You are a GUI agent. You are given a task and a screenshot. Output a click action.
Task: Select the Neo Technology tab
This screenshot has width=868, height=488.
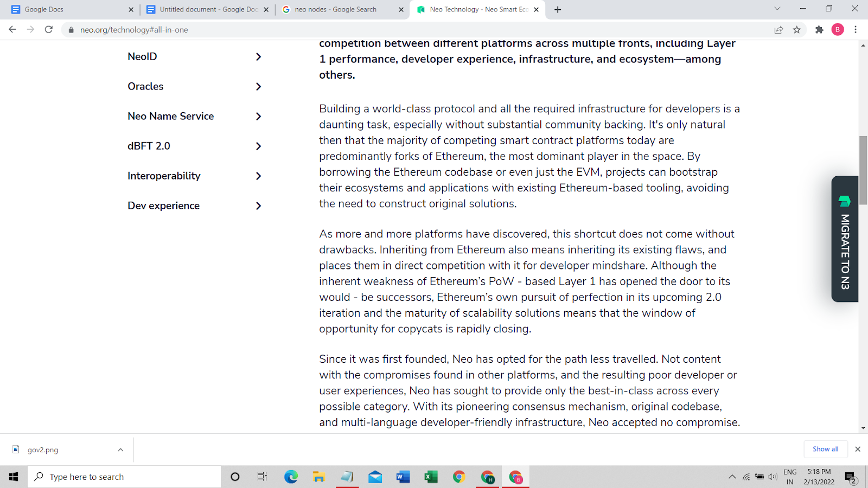[x=477, y=9]
